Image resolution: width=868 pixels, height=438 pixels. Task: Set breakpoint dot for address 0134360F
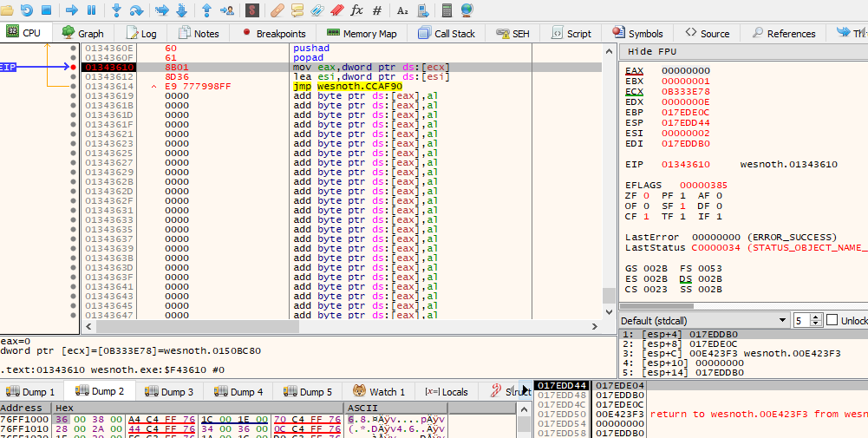(73, 57)
